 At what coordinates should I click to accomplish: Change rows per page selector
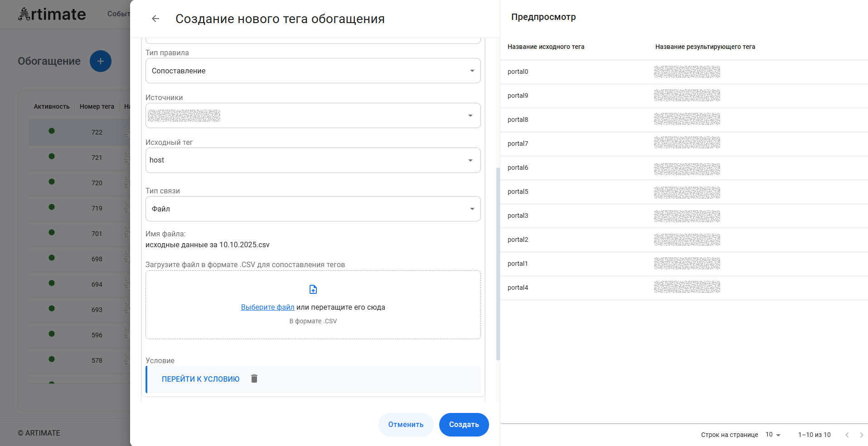coord(773,435)
